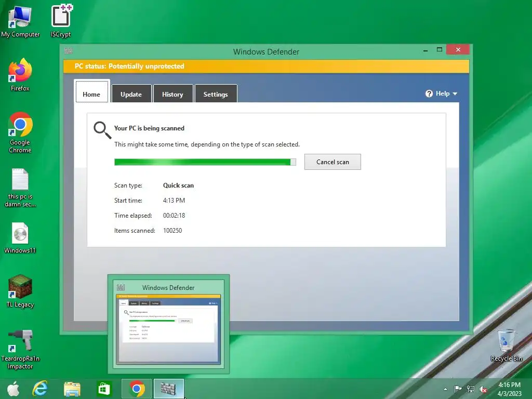
Task: Close the Windows Defender window
Action: pyautogui.click(x=458, y=49)
